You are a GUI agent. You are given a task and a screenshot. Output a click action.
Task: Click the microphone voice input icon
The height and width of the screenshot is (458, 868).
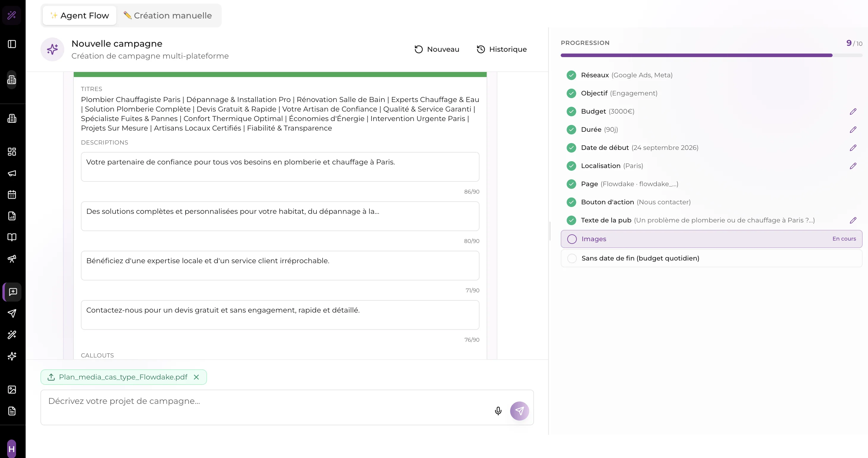pos(498,410)
